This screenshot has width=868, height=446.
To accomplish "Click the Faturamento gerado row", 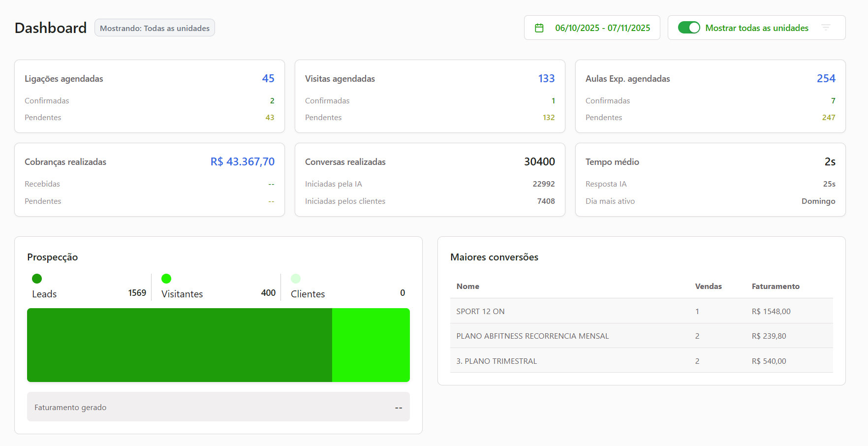I will click(x=218, y=407).
